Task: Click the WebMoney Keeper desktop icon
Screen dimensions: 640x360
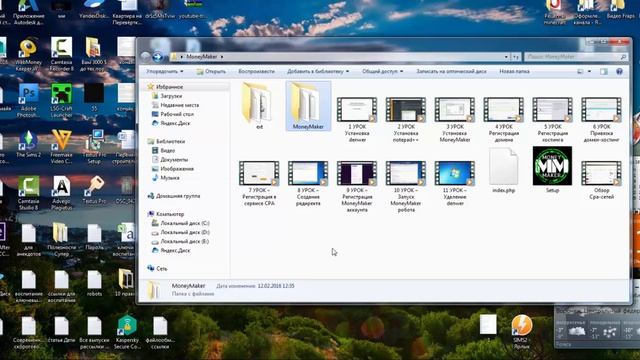Action: [x=28, y=54]
